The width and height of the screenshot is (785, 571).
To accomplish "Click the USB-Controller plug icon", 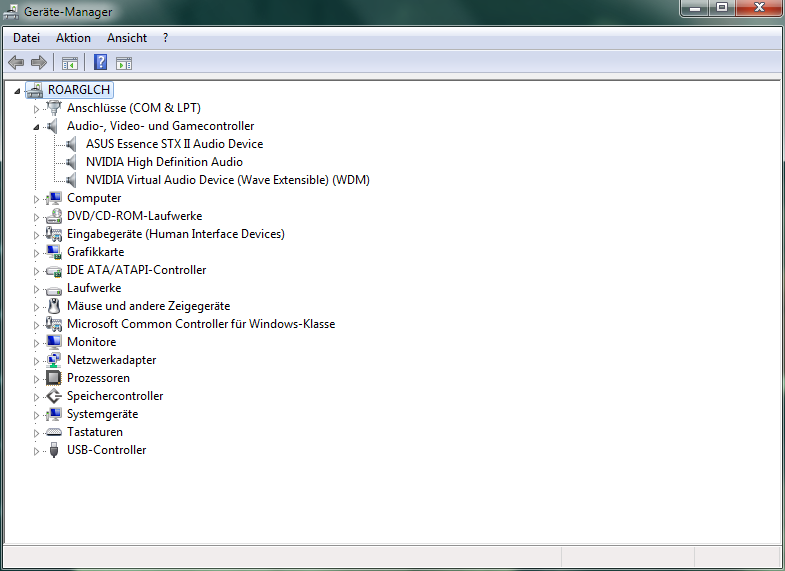I will (54, 450).
